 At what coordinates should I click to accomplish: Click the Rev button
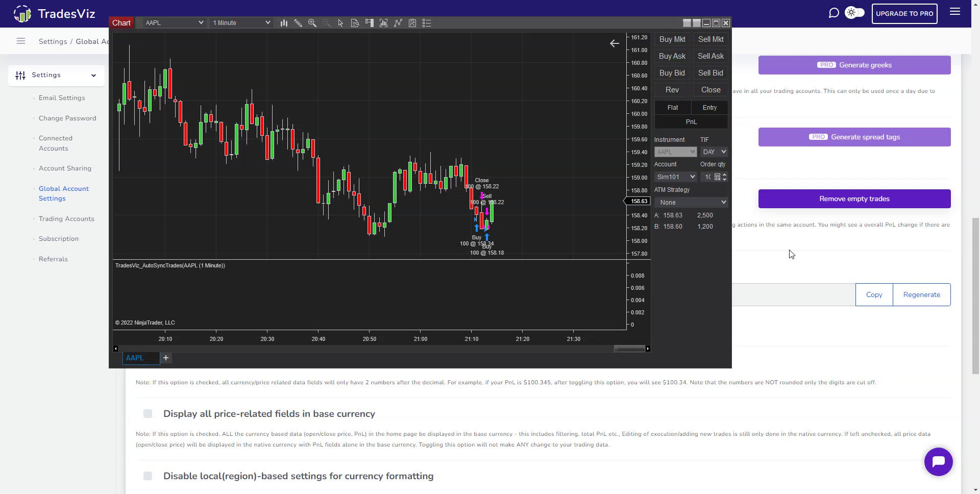tap(672, 90)
